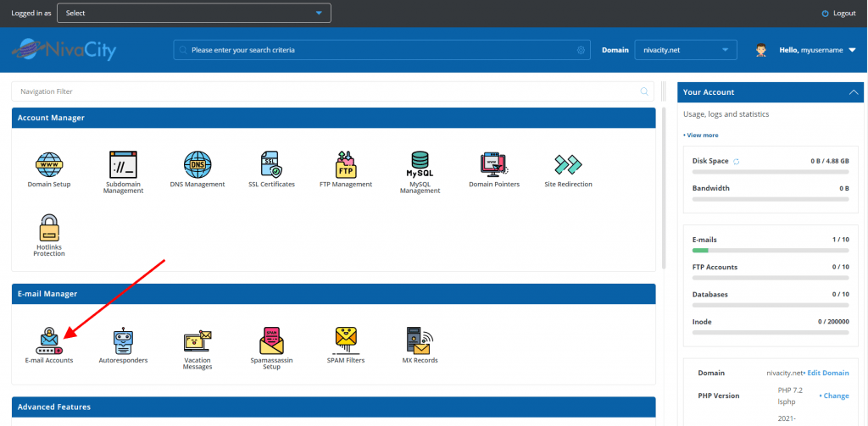The width and height of the screenshot is (868, 426).
Task: Click the 'Hello, myusername' text
Action: point(811,50)
